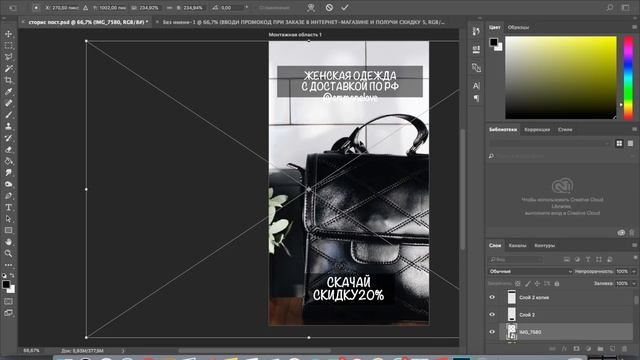Select the Path Selection tool
640x360 pixels.
(9, 219)
